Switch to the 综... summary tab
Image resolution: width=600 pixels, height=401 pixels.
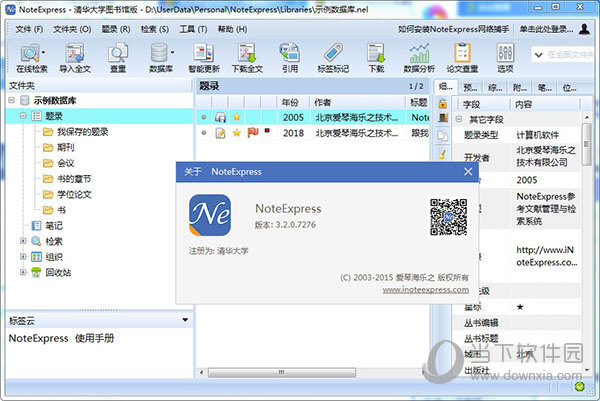coord(495,88)
